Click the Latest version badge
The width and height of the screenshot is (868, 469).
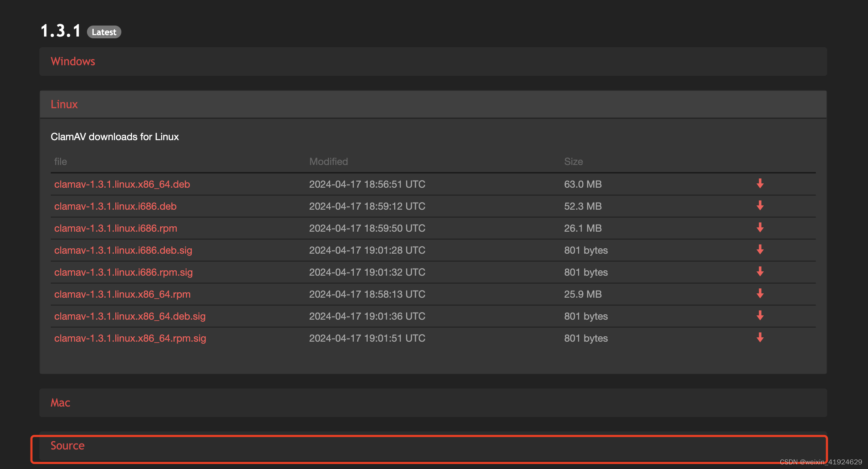(104, 32)
